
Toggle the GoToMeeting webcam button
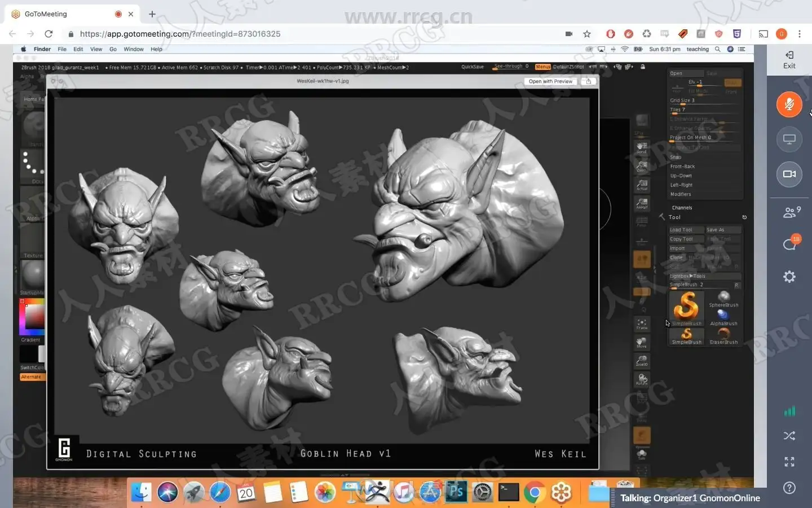tap(789, 174)
